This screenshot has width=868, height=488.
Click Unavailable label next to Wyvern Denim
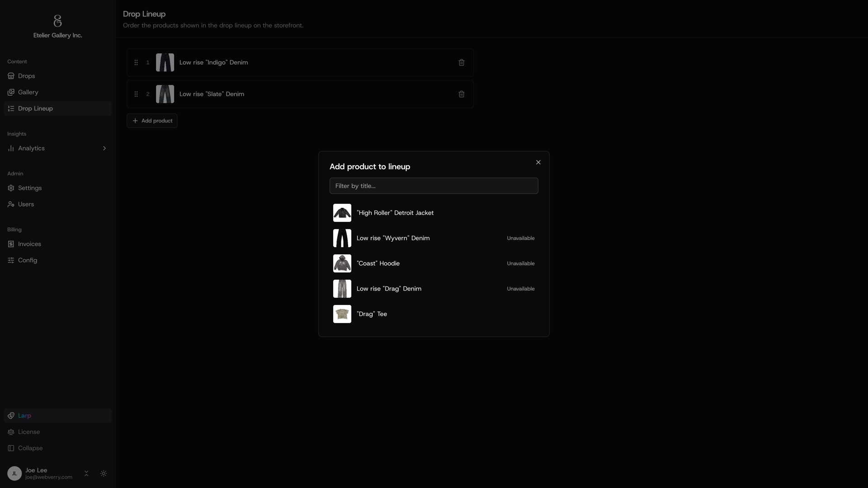point(521,238)
